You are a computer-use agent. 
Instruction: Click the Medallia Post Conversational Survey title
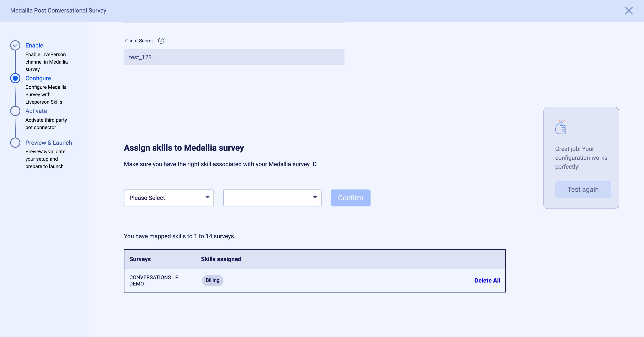tap(58, 11)
